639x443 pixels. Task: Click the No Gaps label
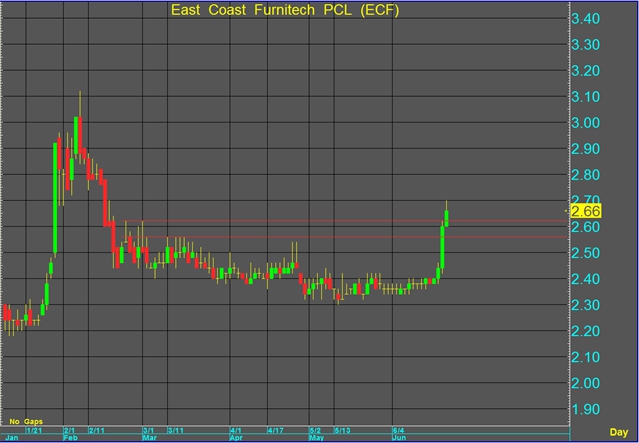coord(26,421)
